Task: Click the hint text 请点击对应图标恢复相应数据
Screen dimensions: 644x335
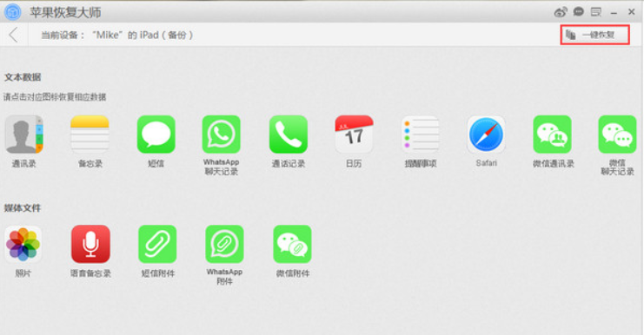Action: click(55, 97)
